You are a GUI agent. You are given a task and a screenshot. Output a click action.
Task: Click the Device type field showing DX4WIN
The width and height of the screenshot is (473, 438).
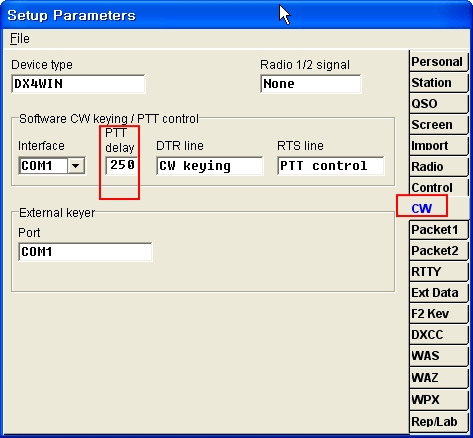[x=78, y=84]
